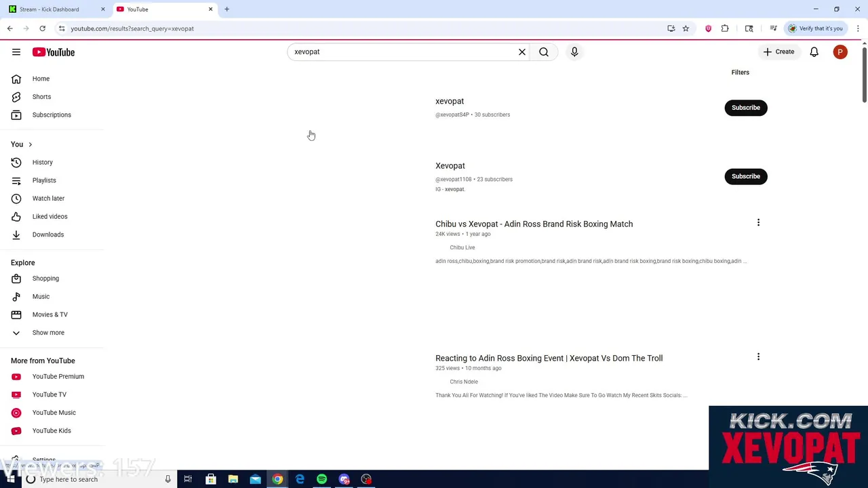Go back to the previous page

pyautogui.click(x=10, y=28)
